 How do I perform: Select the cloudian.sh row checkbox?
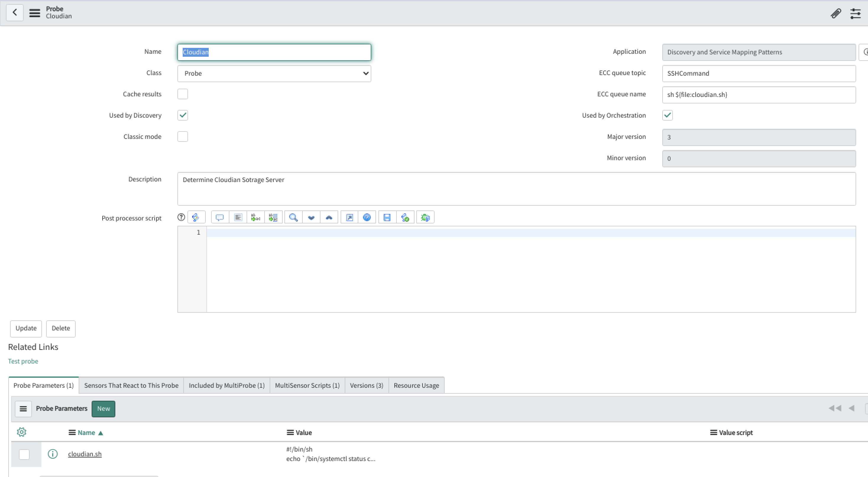24,455
